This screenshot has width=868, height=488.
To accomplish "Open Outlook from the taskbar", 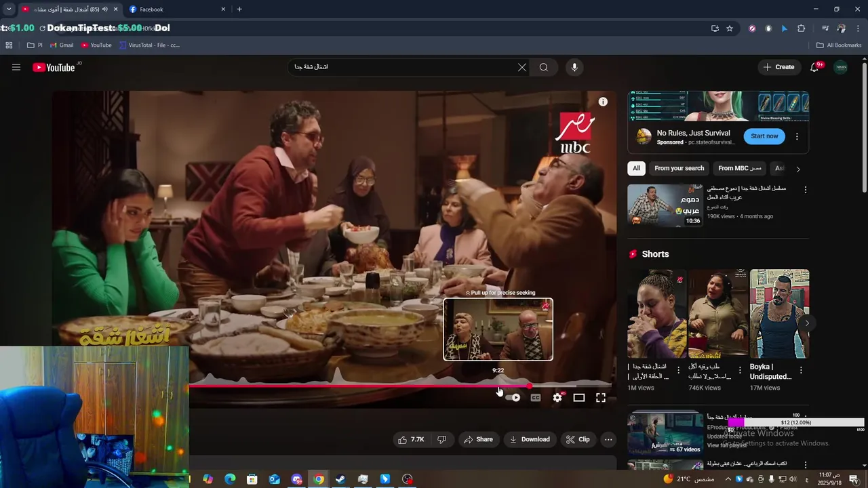I will coord(274,479).
